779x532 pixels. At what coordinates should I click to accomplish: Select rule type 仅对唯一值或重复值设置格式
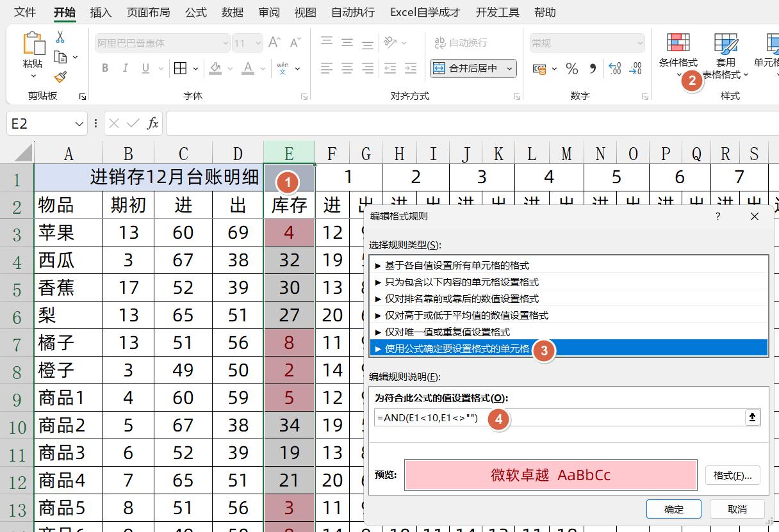pyautogui.click(x=568, y=332)
